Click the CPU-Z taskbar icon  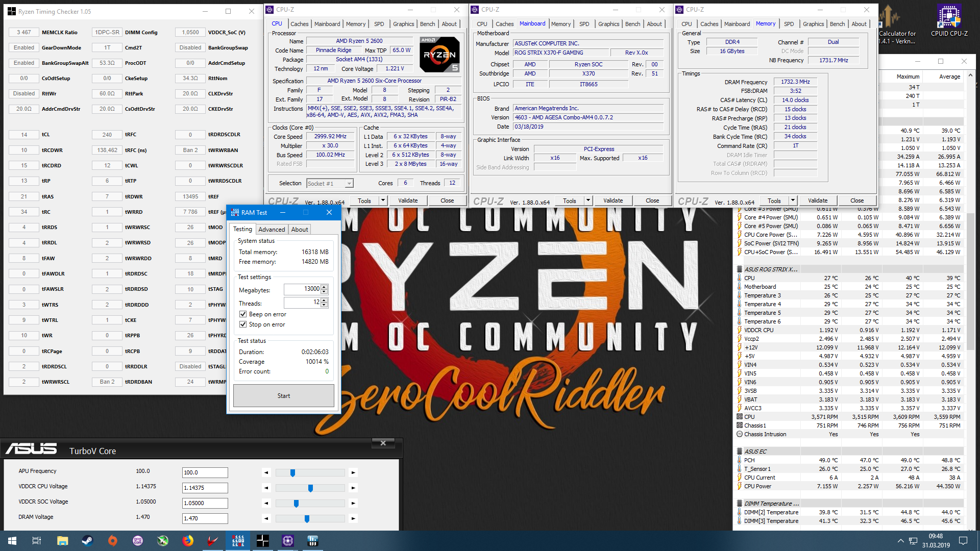click(287, 541)
